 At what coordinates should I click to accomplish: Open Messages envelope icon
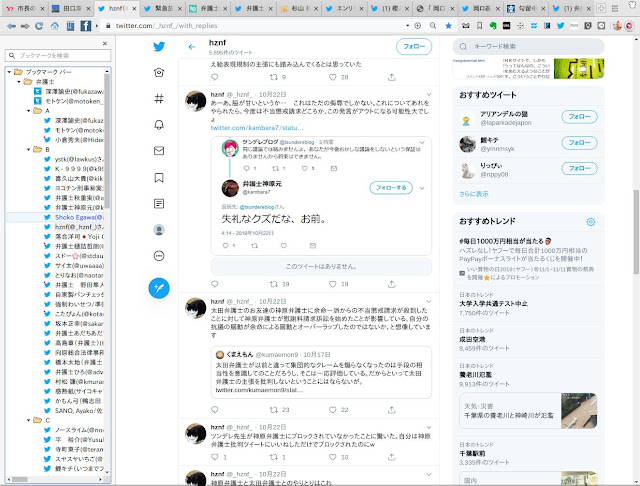tap(159, 151)
